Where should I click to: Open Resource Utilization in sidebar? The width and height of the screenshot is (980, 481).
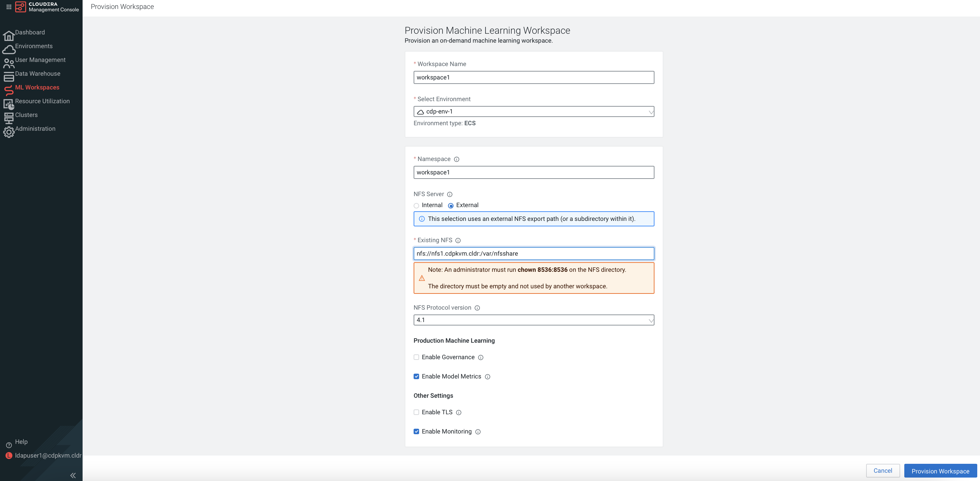(42, 101)
